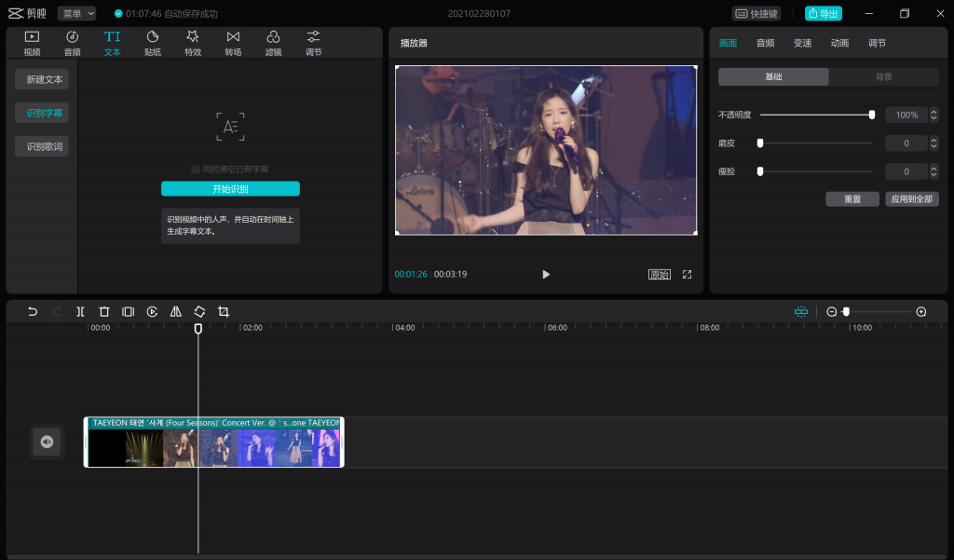Switch to the 调节 tab in the properties panel

[x=877, y=43]
